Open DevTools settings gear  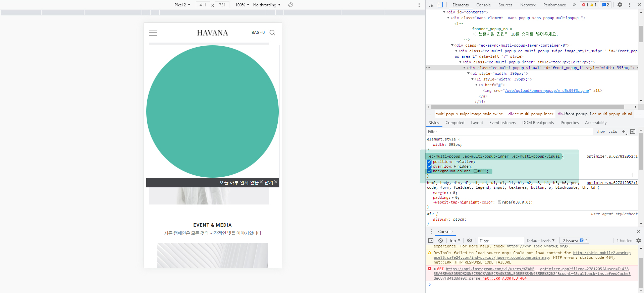(620, 5)
